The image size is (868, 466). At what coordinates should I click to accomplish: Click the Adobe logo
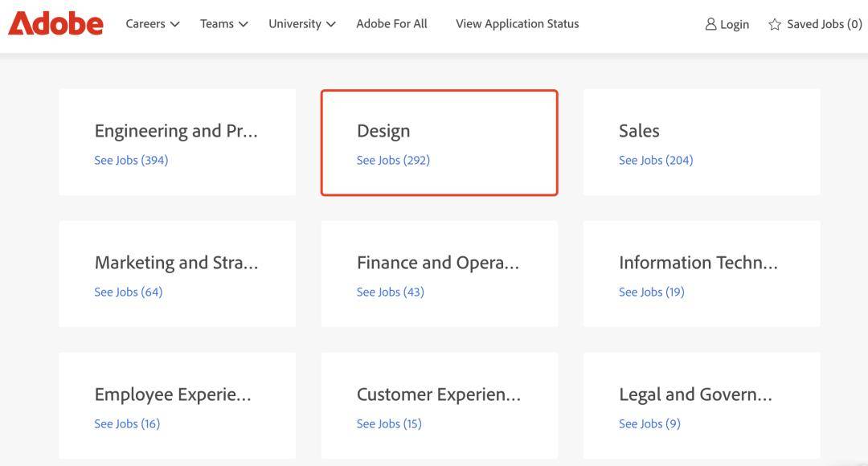pyautogui.click(x=55, y=24)
